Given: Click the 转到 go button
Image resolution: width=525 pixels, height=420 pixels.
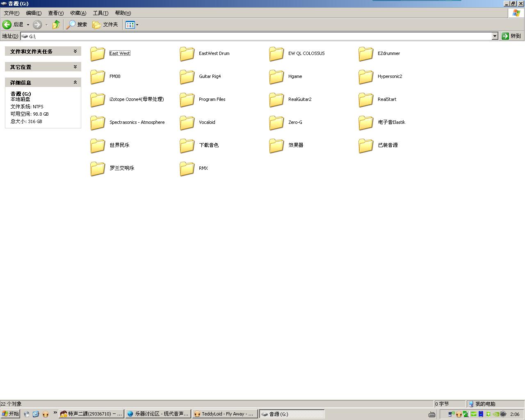Looking at the screenshot, I should [x=511, y=36].
